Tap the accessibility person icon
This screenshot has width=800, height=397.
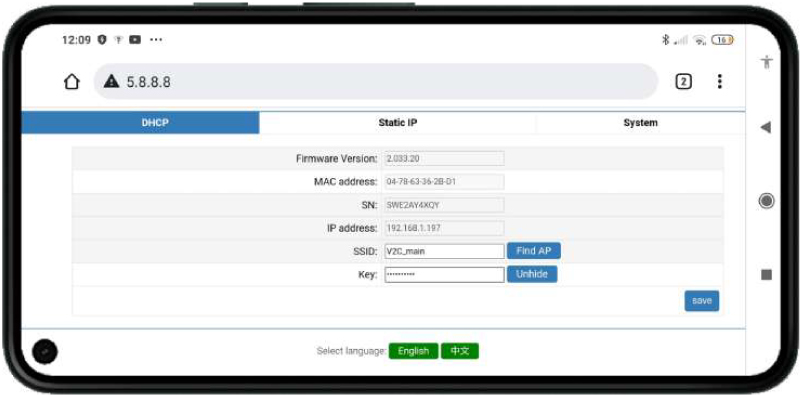[766, 62]
